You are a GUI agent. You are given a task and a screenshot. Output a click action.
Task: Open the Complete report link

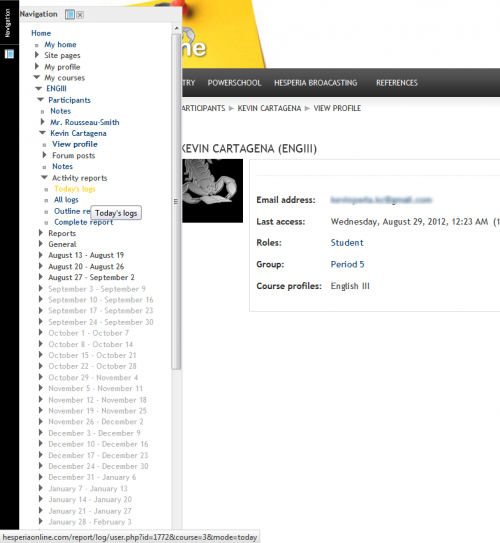click(84, 222)
